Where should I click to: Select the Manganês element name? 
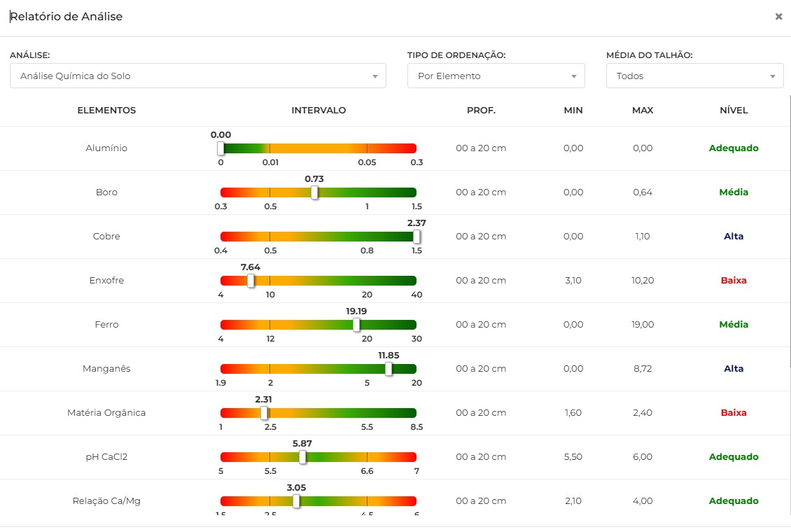pos(106,369)
